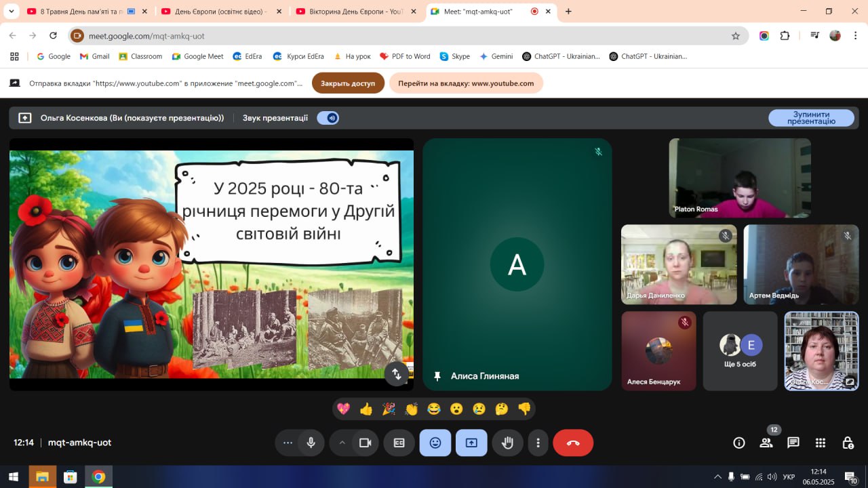Viewport: 868px width, 488px height.
Task: Open the activities grid icon
Action: pyautogui.click(x=821, y=443)
